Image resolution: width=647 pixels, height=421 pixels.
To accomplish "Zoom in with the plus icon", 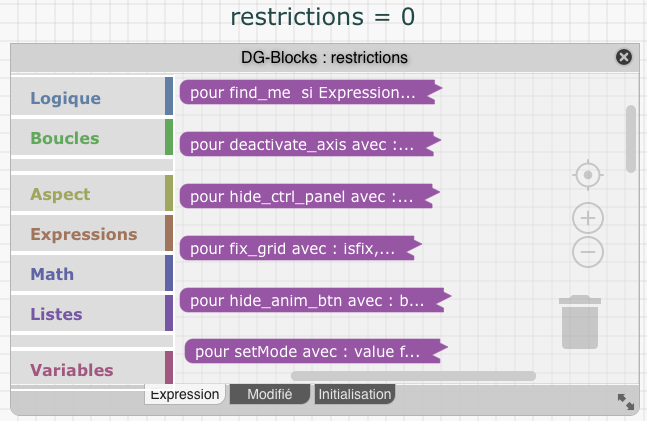I will [x=588, y=217].
